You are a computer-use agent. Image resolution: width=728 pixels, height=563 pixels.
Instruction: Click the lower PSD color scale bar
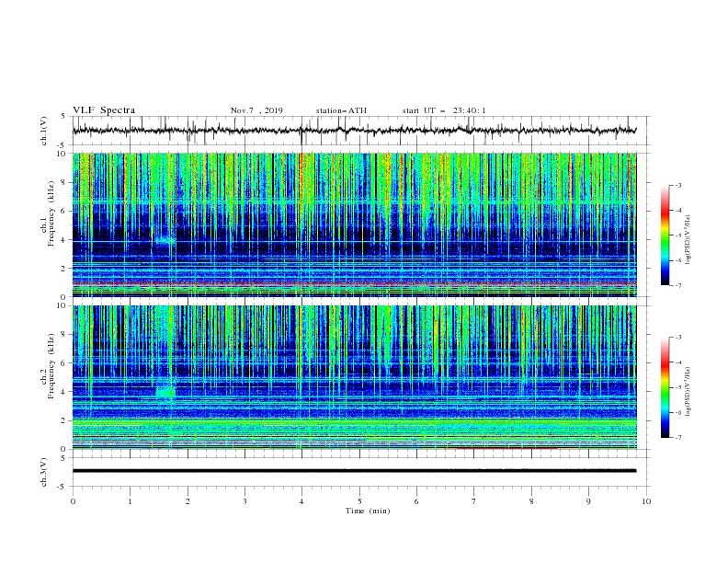[x=665, y=387]
